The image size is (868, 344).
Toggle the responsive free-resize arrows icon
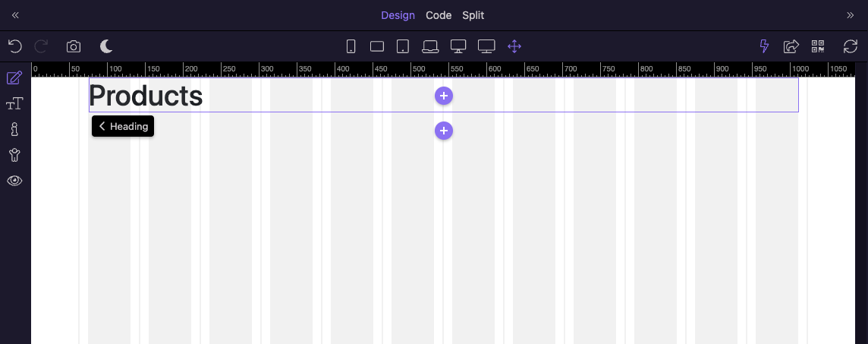pos(514,46)
